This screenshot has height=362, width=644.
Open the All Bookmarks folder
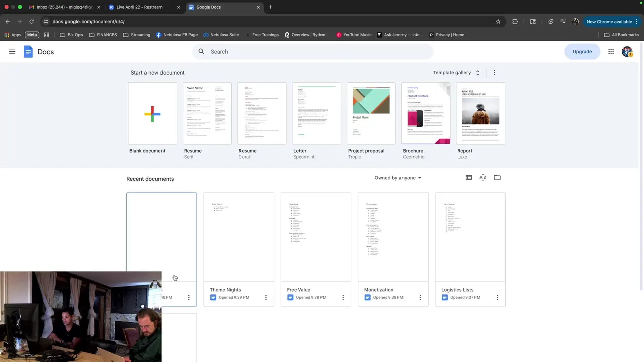pyautogui.click(x=621, y=35)
